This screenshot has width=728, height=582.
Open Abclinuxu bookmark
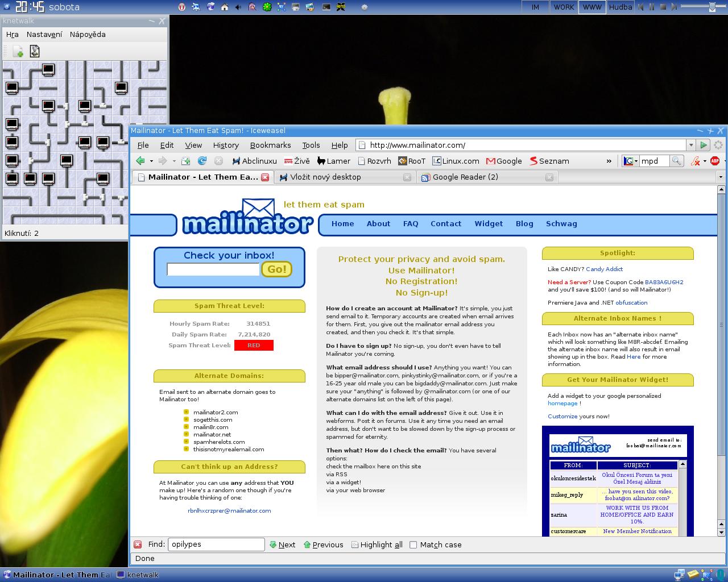[x=254, y=161]
